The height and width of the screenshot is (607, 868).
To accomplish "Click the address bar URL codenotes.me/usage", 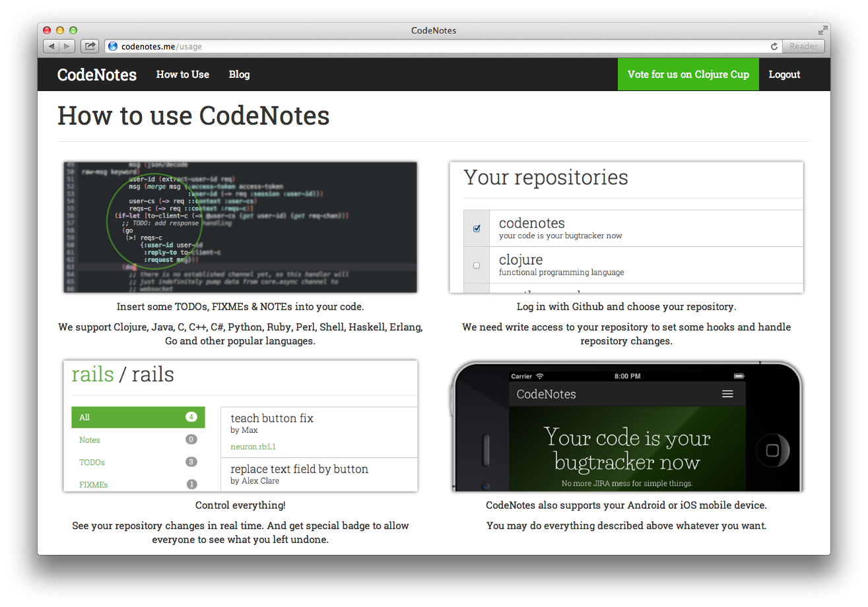I will (162, 46).
